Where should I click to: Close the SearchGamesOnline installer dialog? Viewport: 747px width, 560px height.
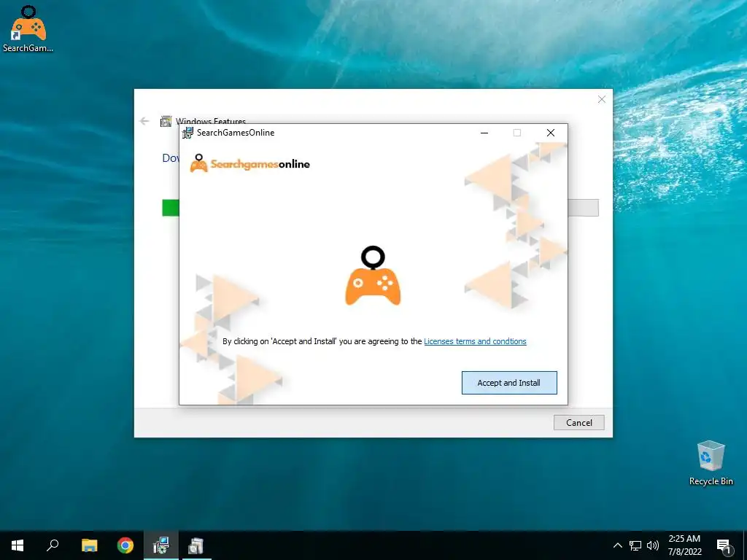tap(551, 133)
